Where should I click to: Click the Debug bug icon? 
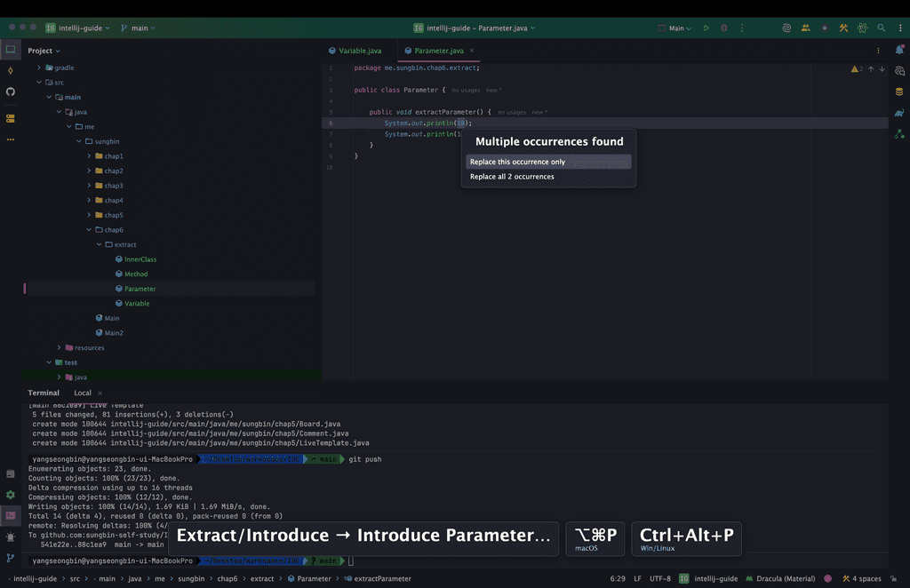[x=724, y=28]
